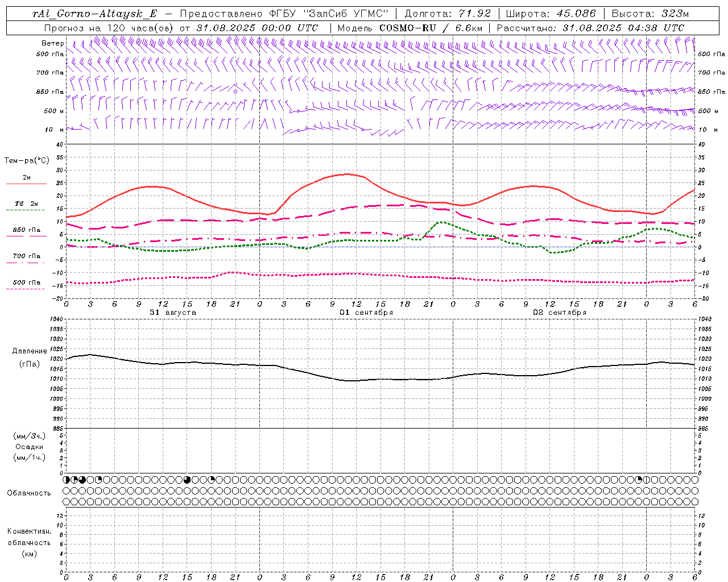Click the 01 сентября date label

[366, 313]
